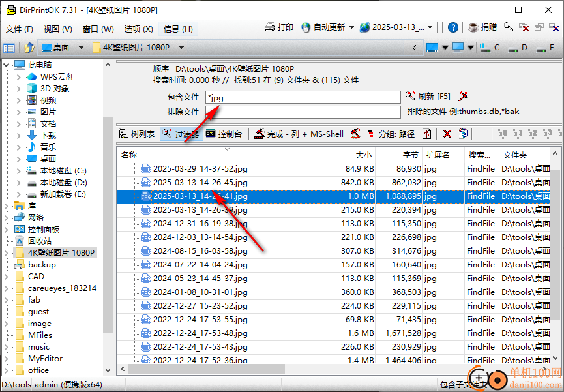
Task: Select drive E shortcut button
Action: 545,48
